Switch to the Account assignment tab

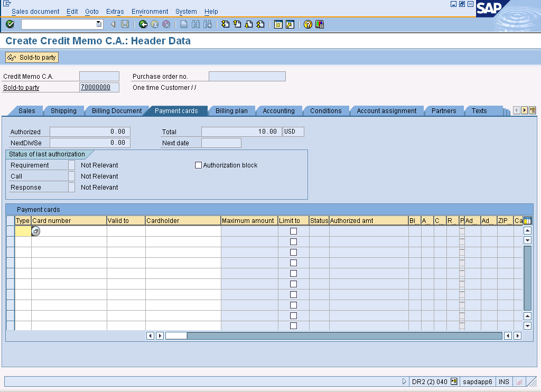386,111
